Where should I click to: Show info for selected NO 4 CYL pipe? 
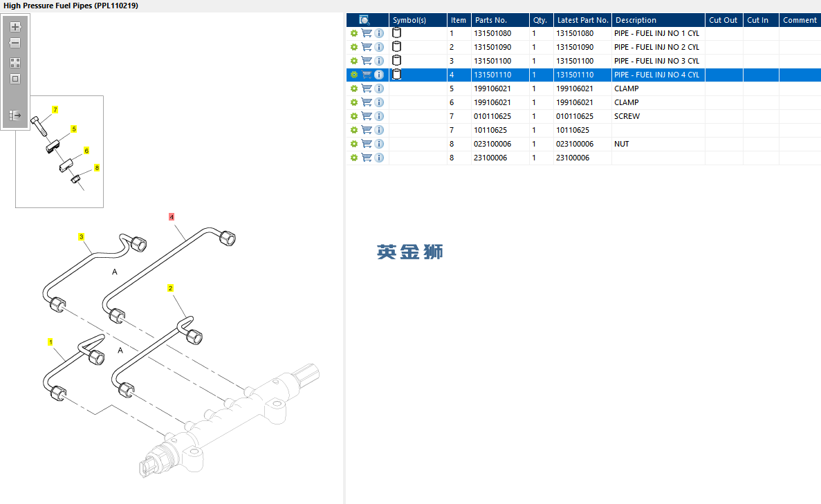(379, 75)
